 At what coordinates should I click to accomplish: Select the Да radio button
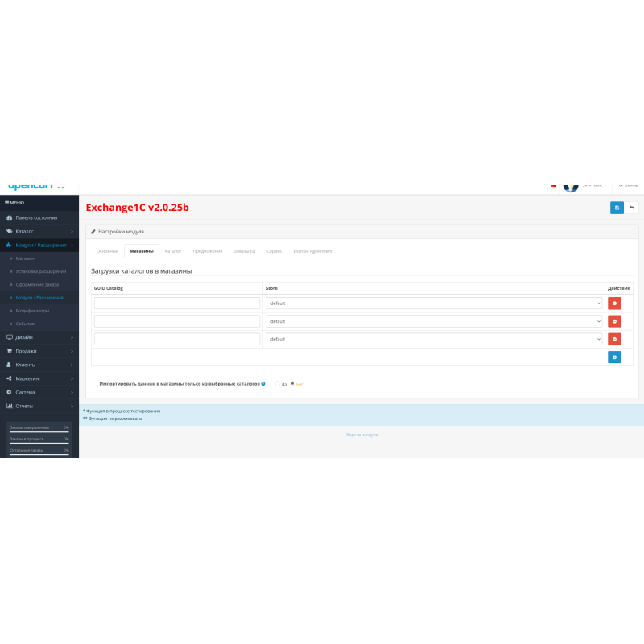point(278,384)
